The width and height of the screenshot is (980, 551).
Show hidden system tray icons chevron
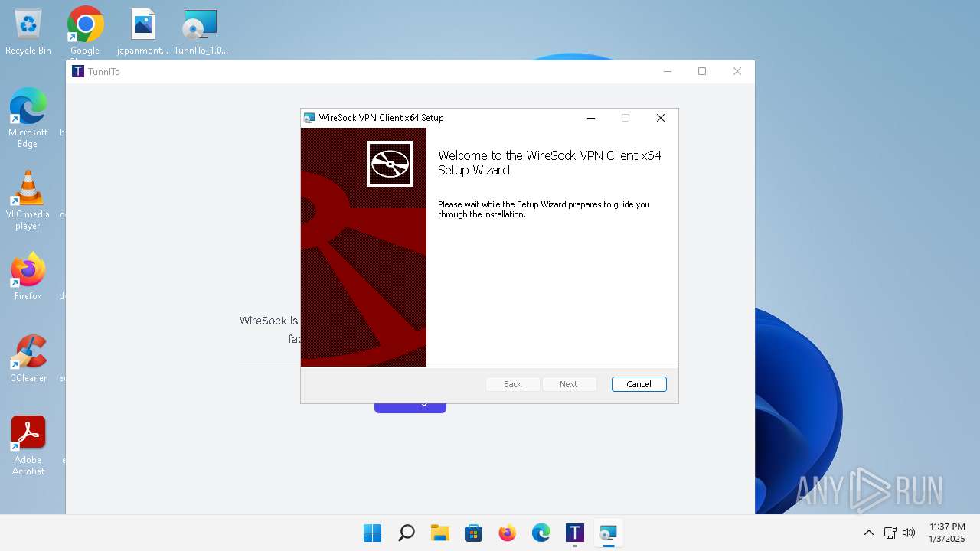(x=868, y=533)
